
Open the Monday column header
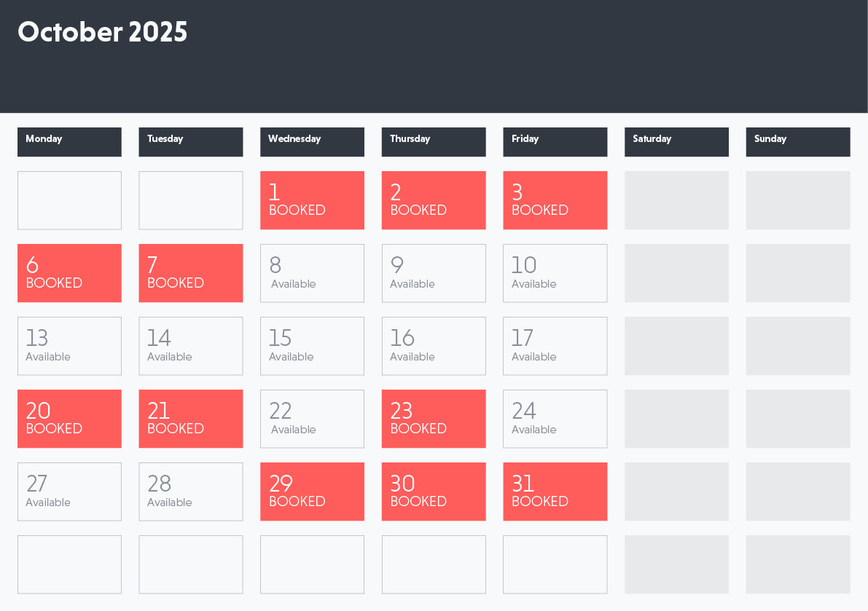click(69, 142)
